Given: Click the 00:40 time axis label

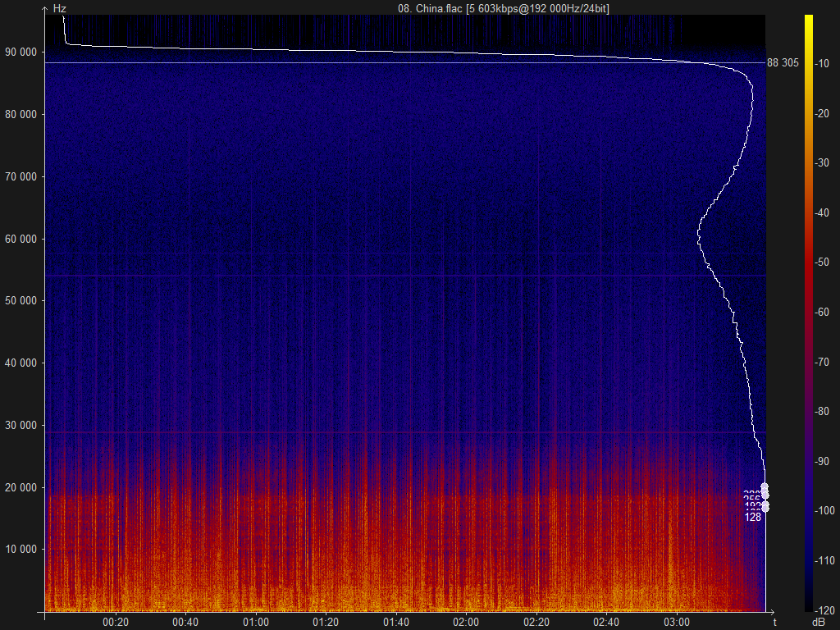Looking at the screenshot, I should (x=185, y=622).
